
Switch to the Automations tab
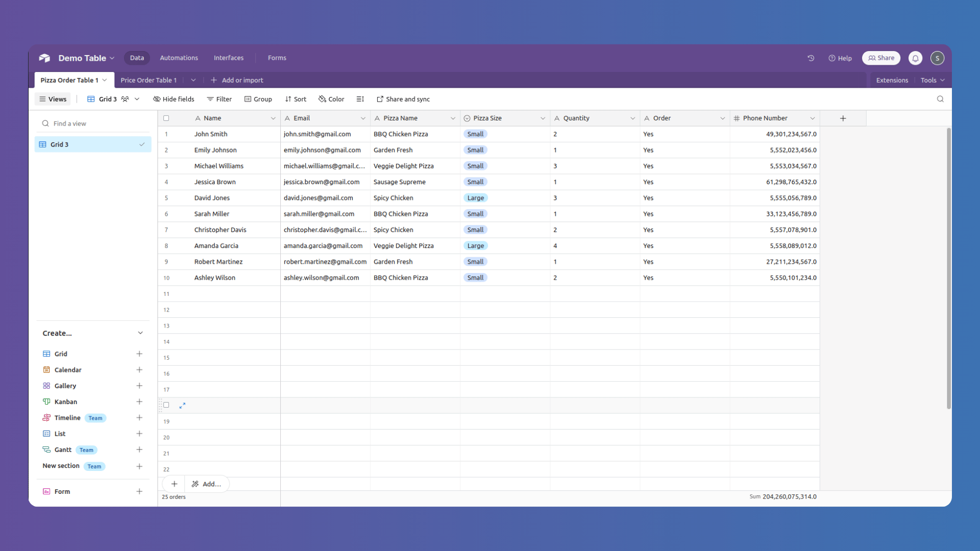coord(179,58)
